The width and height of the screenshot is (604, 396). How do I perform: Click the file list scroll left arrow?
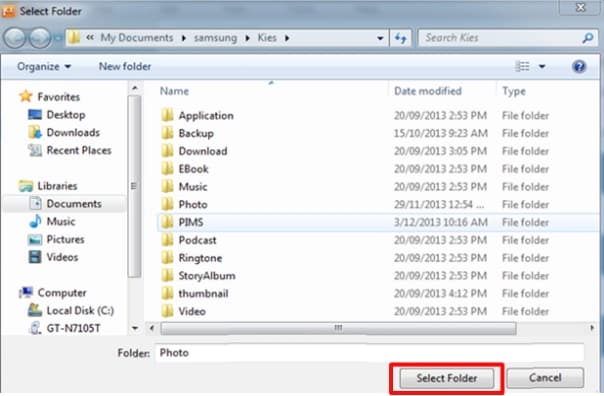point(152,328)
